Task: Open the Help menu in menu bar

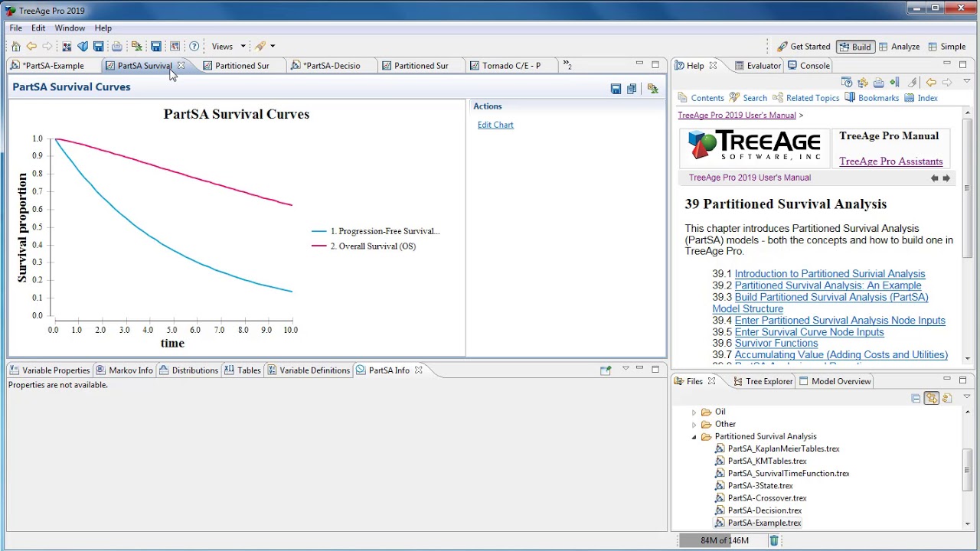Action: tap(103, 28)
